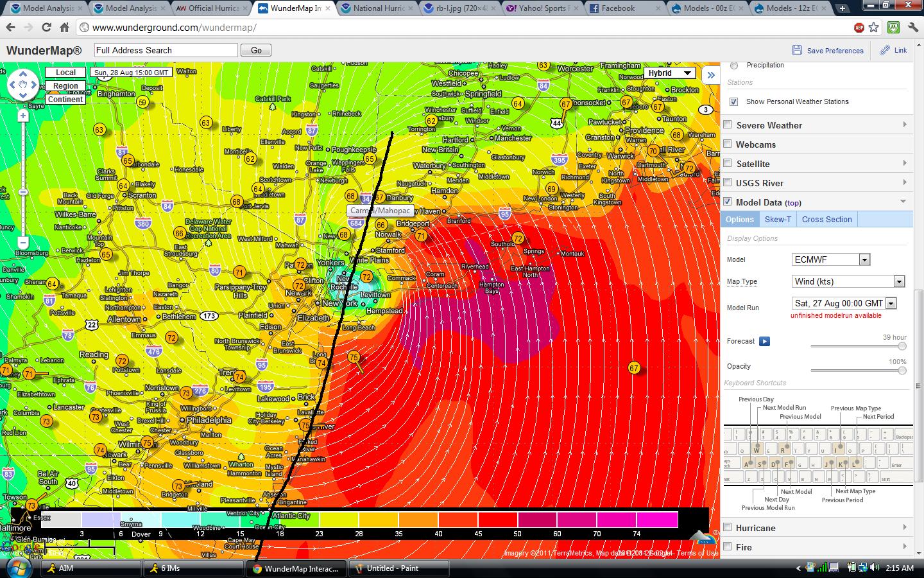Click the Save Preferences floppy icon

797,50
